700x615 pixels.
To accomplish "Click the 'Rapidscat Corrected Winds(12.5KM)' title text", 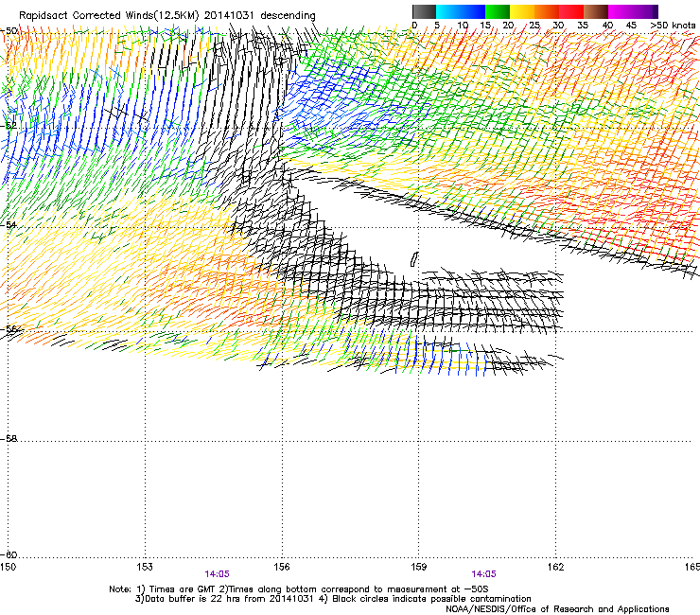I will pos(109,16).
